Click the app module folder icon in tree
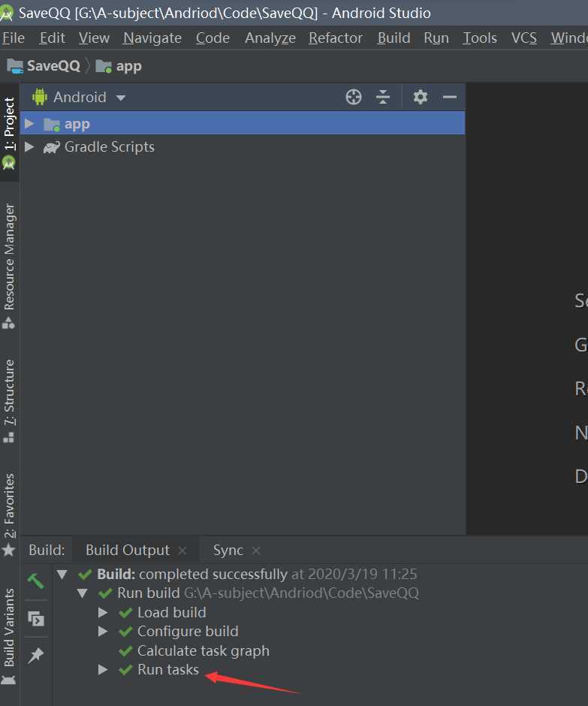This screenshot has height=706, width=588. (x=51, y=124)
